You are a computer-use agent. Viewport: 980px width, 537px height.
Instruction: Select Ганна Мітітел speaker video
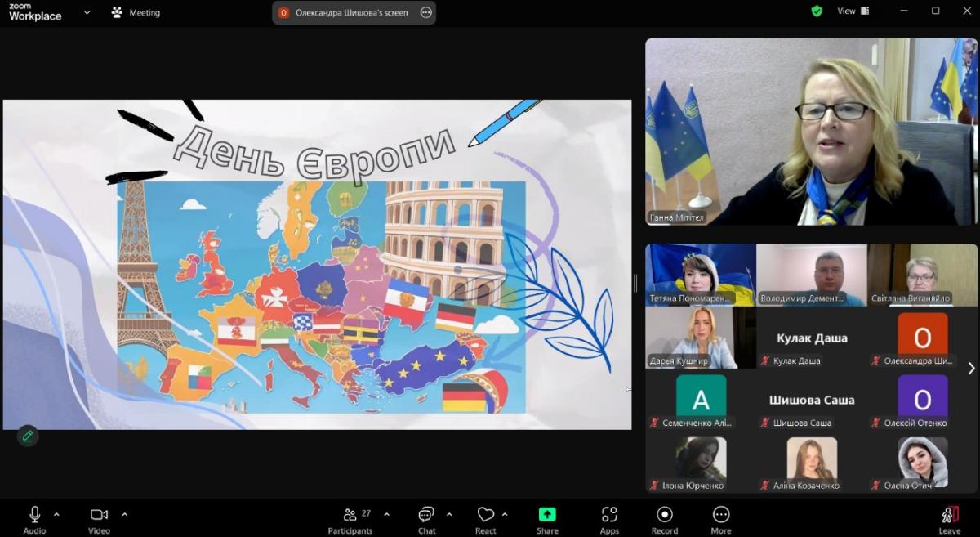(x=811, y=132)
